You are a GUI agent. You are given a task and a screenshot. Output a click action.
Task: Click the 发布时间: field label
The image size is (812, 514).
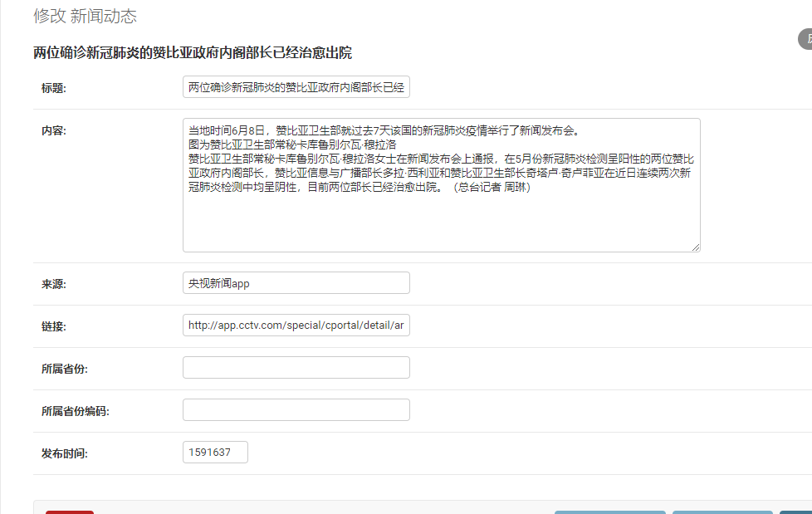tap(65, 454)
